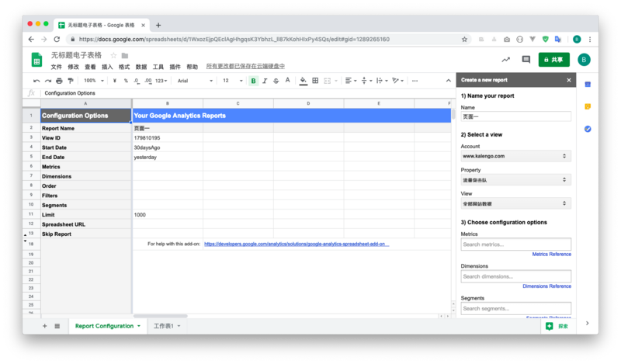Show more toolbar options
The height and width of the screenshot is (364, 621).
click(415, 81)
